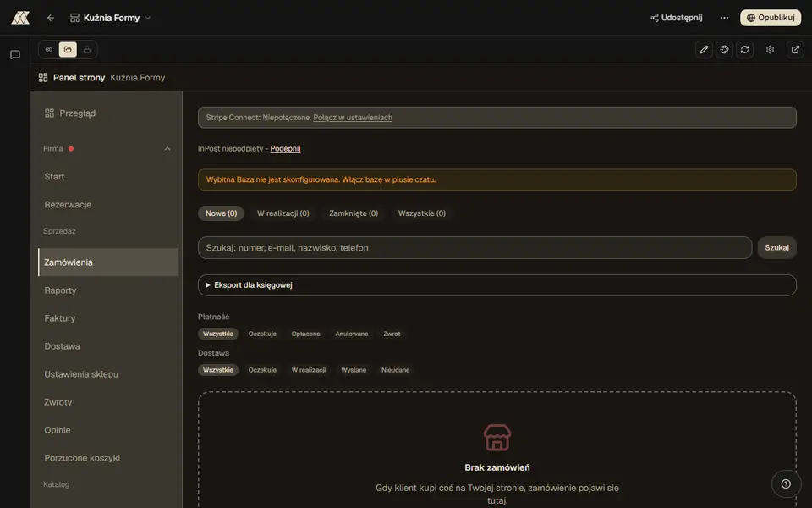Viewport: 812px width, 508px height.
Task: Select the folder view mode icon
Action: (68, 50)
